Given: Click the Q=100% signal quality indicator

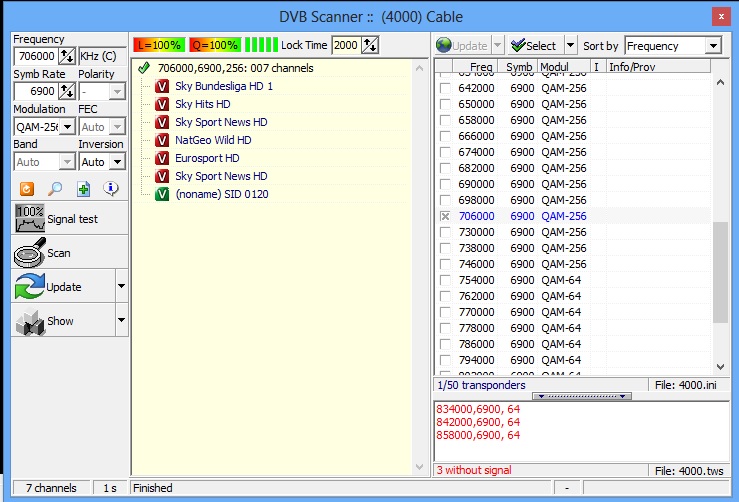Looking at the screenshot, I should (x=215, y=45).
